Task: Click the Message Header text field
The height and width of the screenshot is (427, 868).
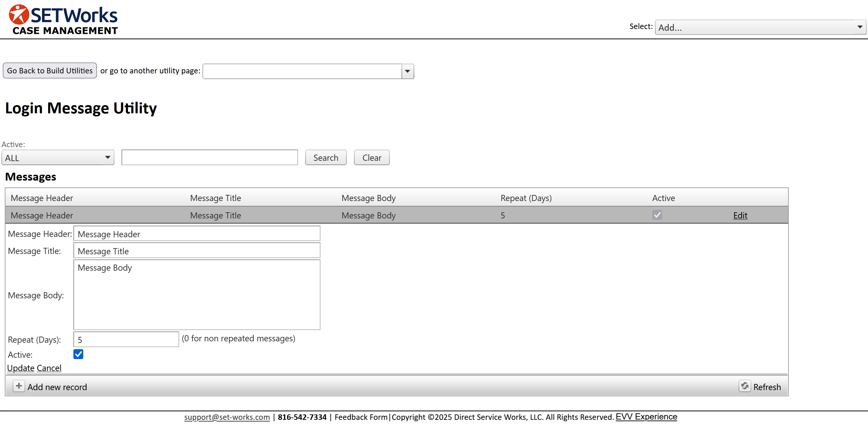Action: [197, 234]
